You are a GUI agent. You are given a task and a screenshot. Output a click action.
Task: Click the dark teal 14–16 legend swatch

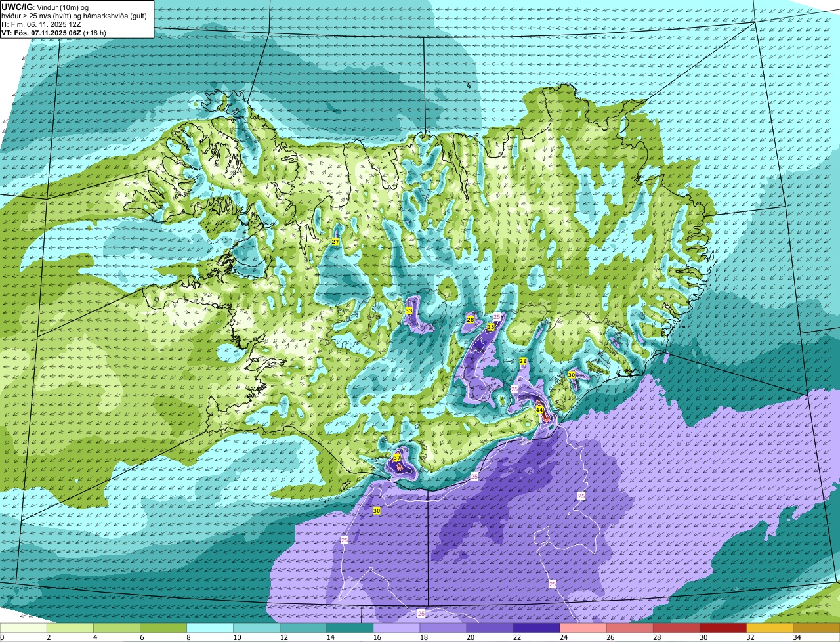point(350,628)
